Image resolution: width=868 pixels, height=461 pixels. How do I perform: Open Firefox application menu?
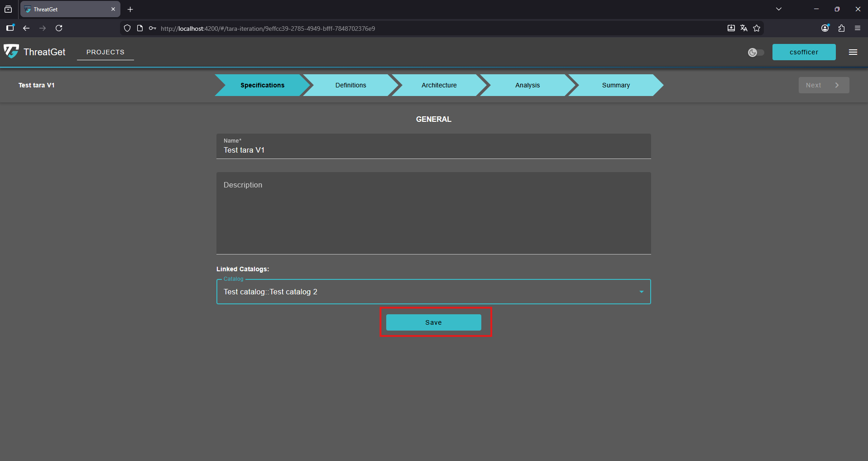pos(857,28)
